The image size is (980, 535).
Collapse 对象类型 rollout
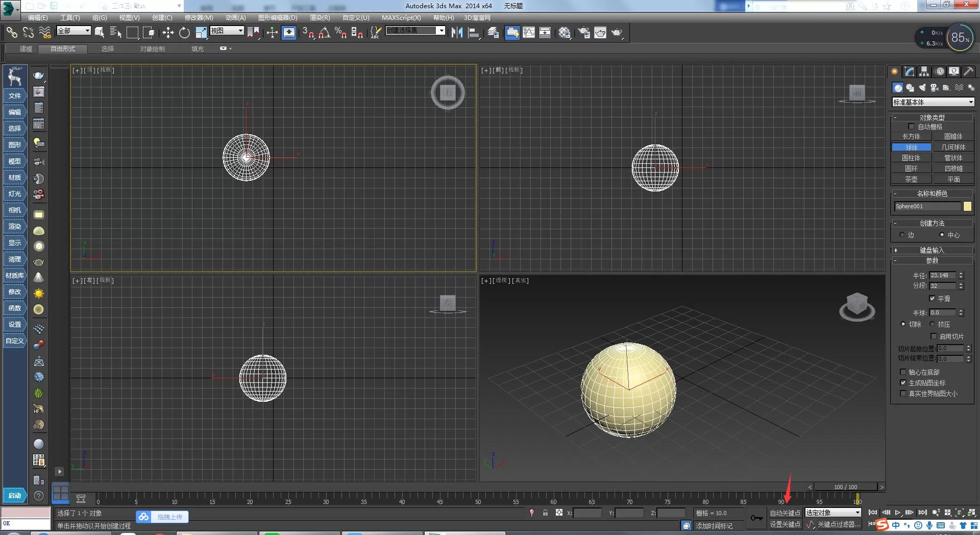[x=933, y=117]
